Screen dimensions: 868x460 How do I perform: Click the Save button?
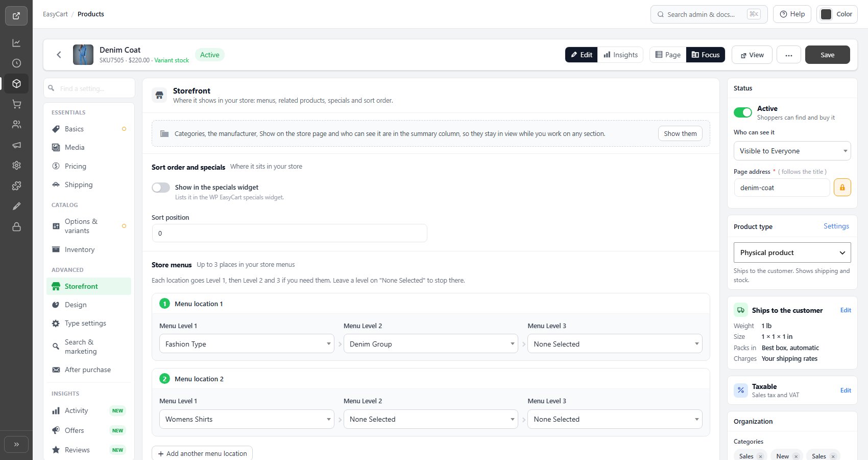click(x=827, y=55)
